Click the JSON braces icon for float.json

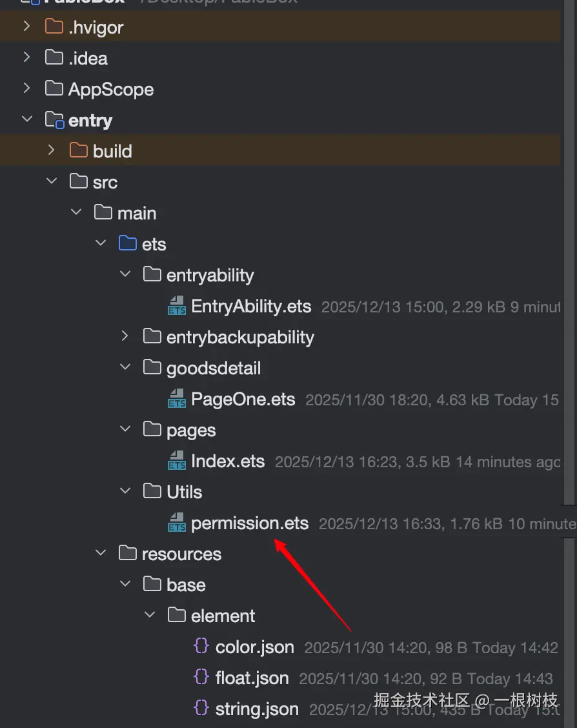click(x=201, y=678)
